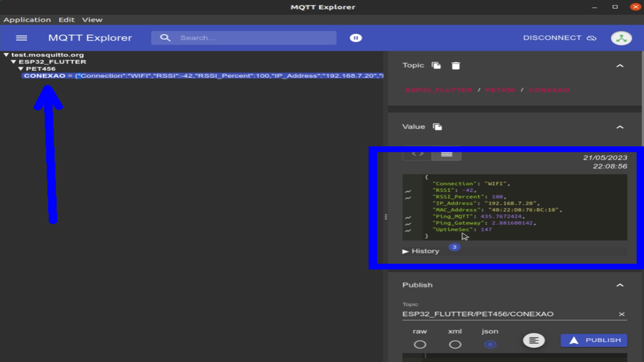This screenshot has width=644, height=362.
Task: Delete the CONEXAO topic via the trash icon
Action: click(455, 65)
